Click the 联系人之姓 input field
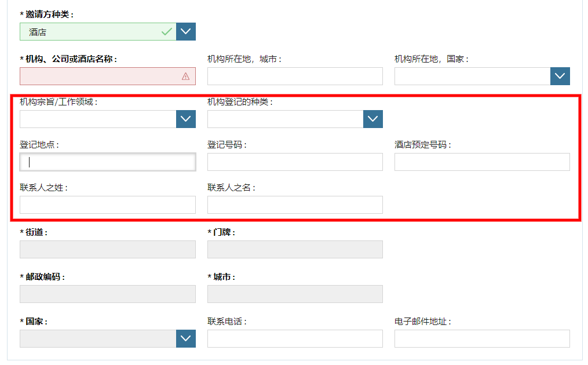 click(x=108, y=205)
